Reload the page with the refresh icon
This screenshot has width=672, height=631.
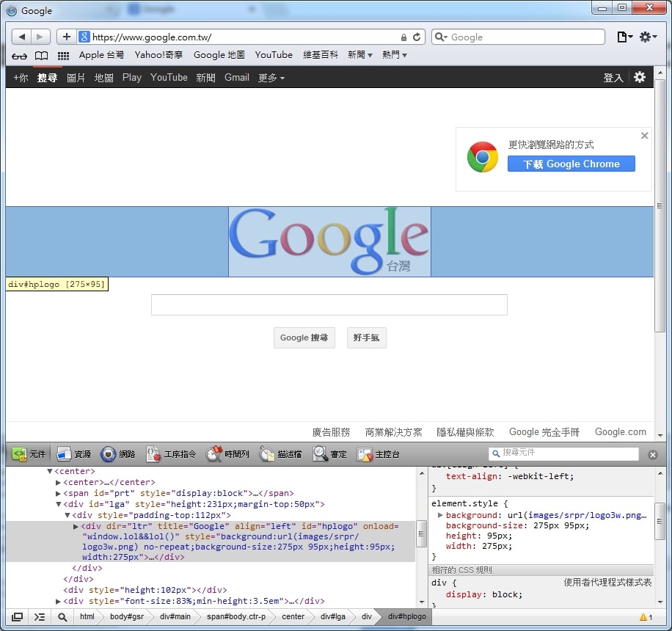point(417,37)
